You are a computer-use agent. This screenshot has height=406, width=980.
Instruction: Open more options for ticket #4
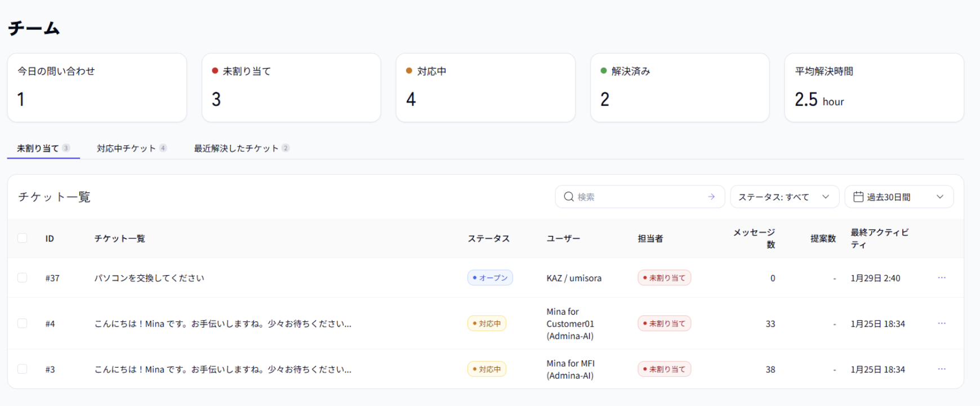tap(942, 323)
